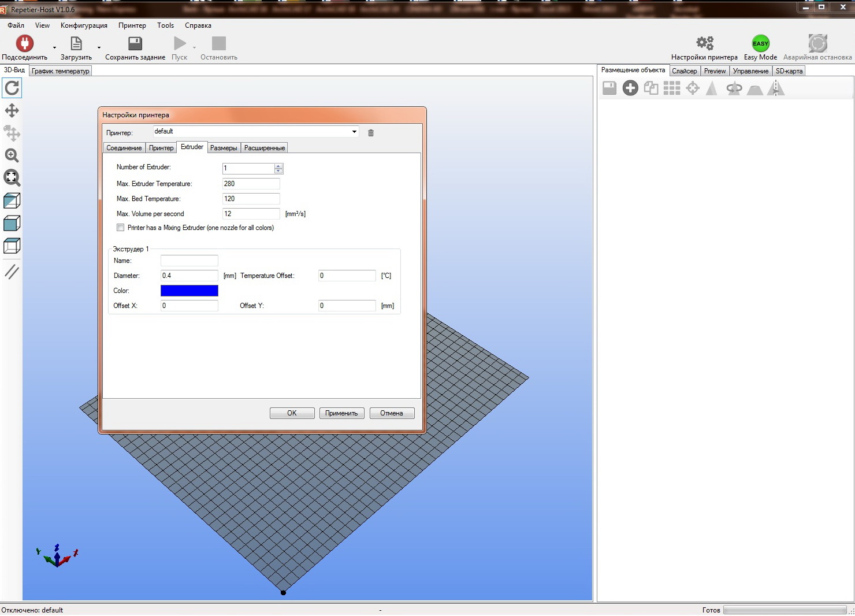Switch to the top cube view
This screenshot has width=855, height=616.
tap(12, 246)
